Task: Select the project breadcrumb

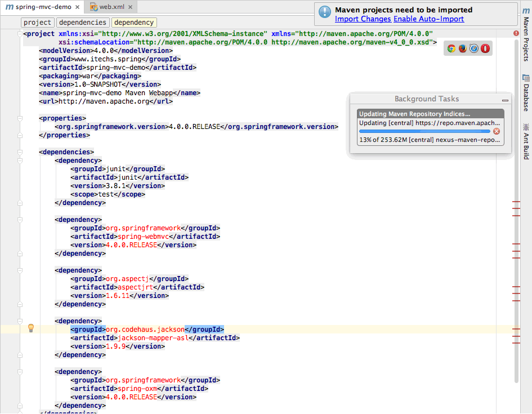Action: pos(37,23)
